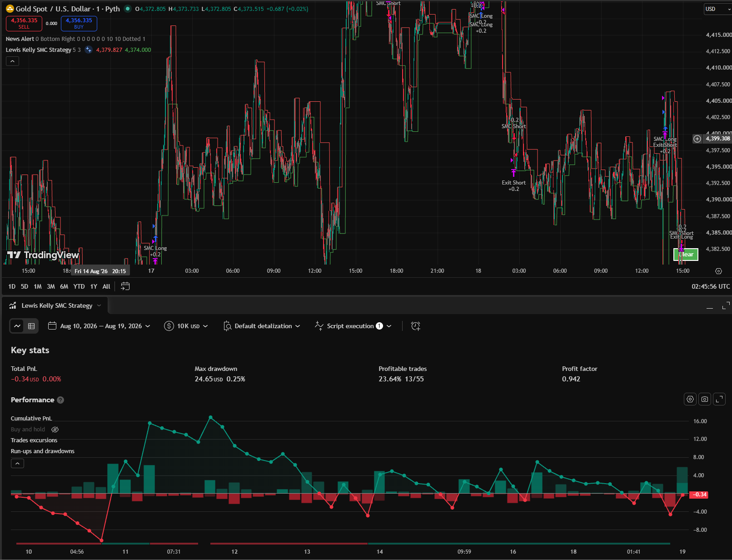
Task: Click the Gold Spot symbol logo icon
Action: coord(10,9)
